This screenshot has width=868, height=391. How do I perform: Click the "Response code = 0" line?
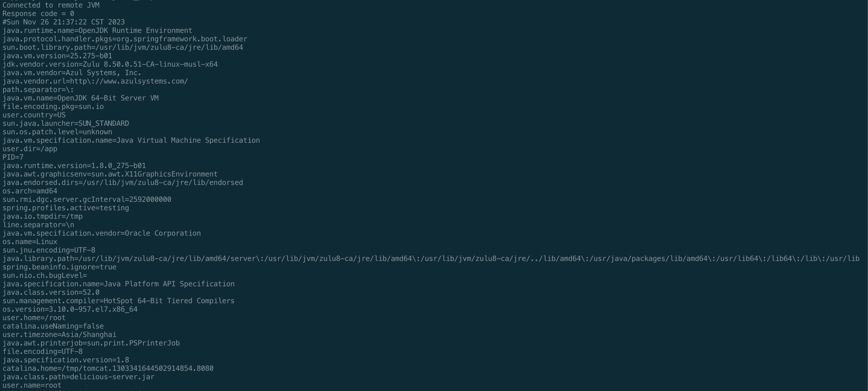tap(38, 14)
